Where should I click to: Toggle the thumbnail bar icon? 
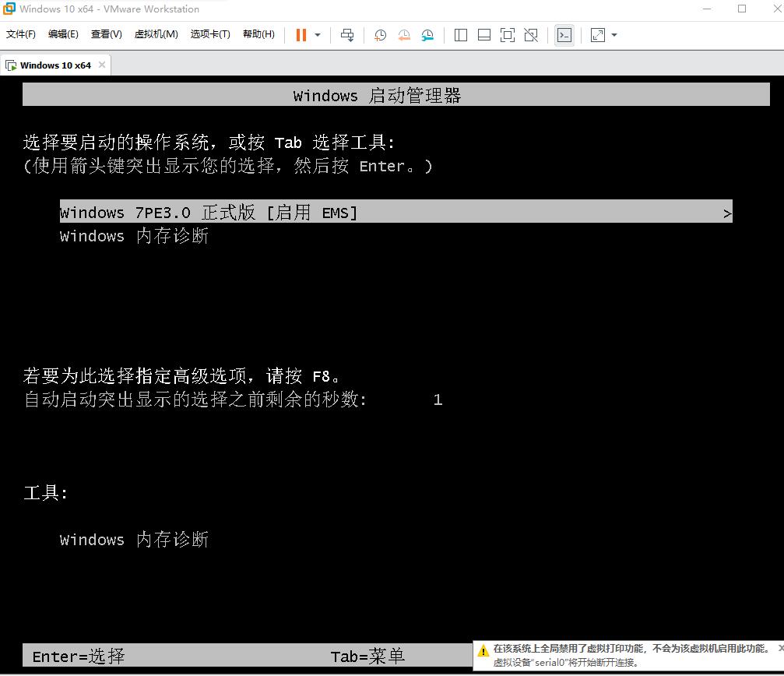pos(484,35)
